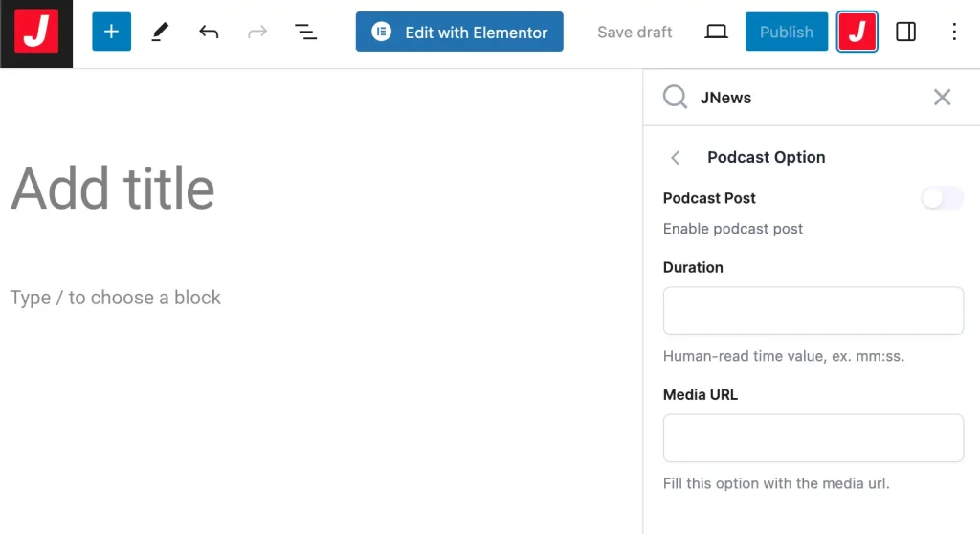Go back from Podcast Option panel
Screen dimensions: 980x534
[676, 158]
